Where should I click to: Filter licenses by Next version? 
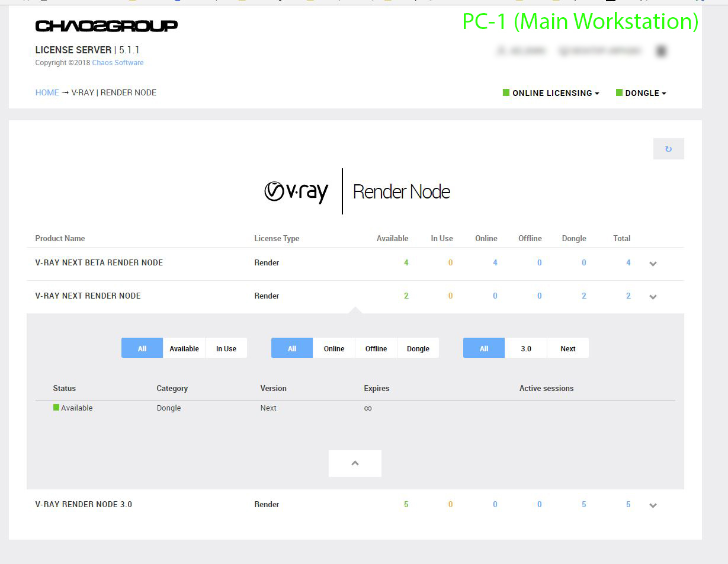coord(568,348)
